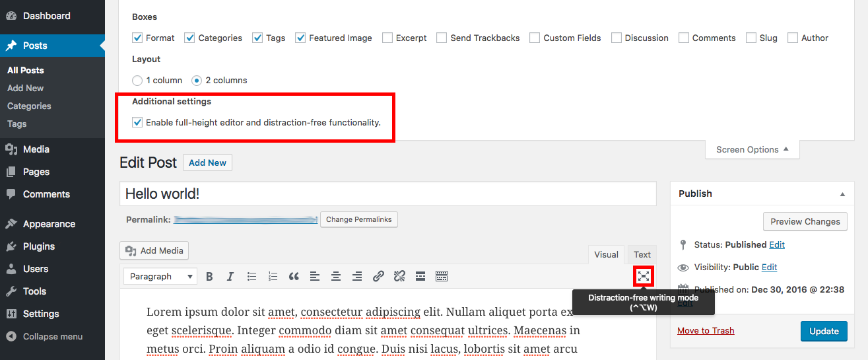The width and height of the screenshot is (868, 360).
Task: Align text right in editor
Action: click(x=357, y=277)
